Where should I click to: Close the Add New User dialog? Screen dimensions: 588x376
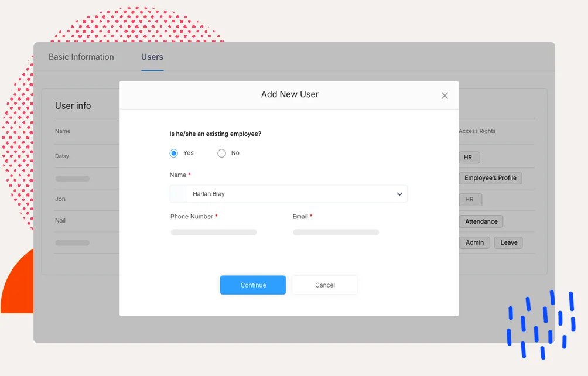pyautogui.click(x=445, y=95)
